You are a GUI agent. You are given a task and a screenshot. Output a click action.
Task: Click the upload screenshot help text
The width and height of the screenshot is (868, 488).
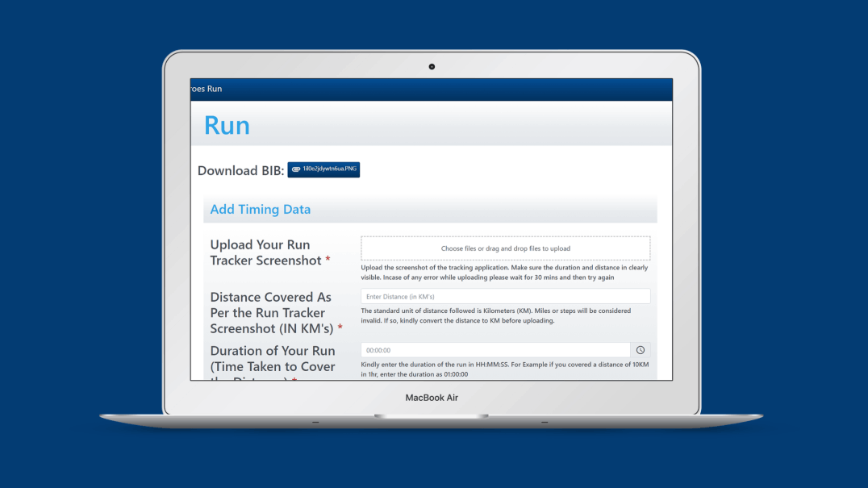pos(504,272)
